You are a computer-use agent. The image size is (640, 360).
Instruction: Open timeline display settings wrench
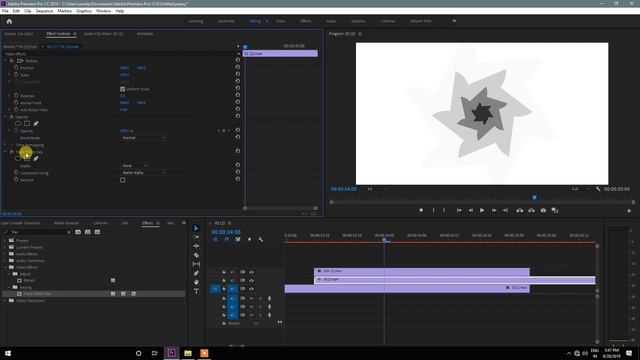coord(260,239)
